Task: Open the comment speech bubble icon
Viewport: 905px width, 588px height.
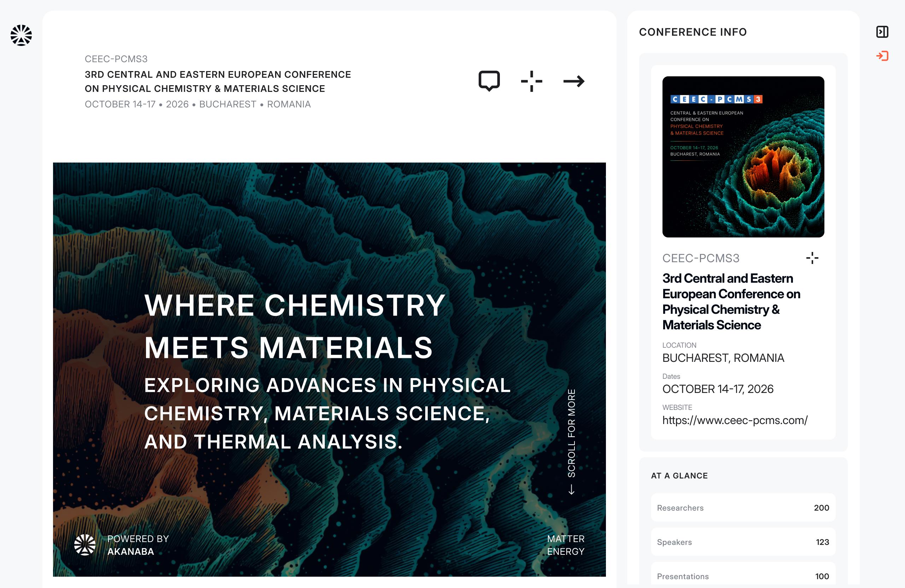Action: [x=489, y=81]
